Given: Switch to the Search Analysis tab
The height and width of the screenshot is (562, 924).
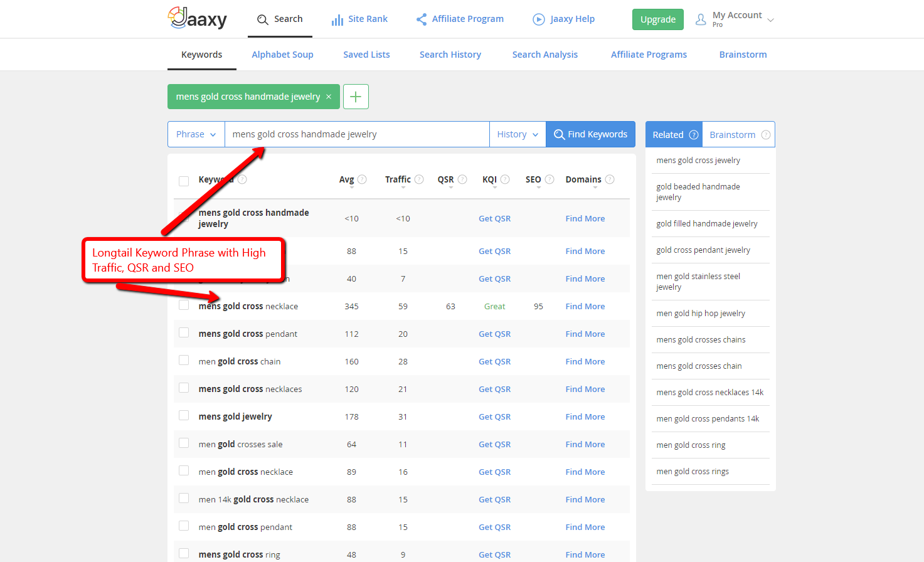Looking at the screenshot, I should 545,55.
